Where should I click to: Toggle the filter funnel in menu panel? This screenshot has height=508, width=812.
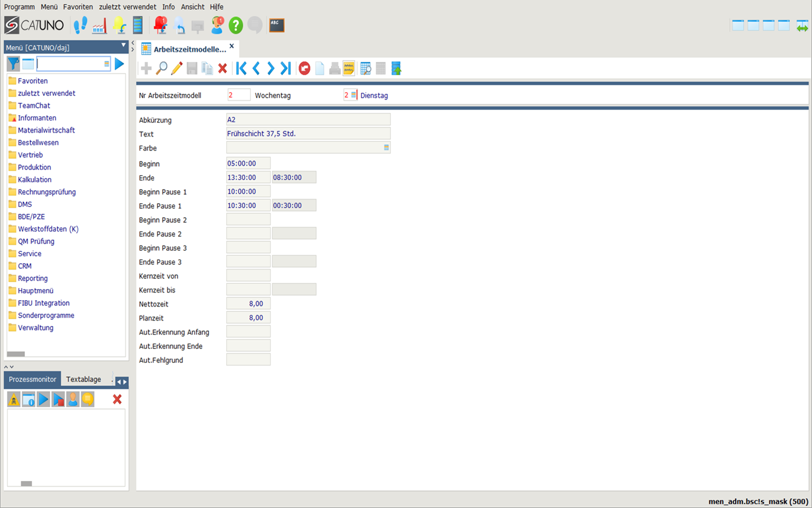[13, 64]
